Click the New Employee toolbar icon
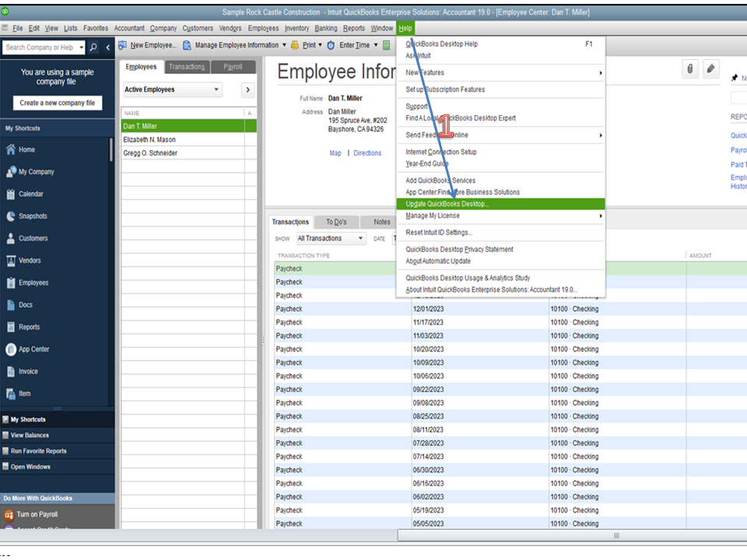The width and height of the screenshot is (747, 560). pos(123,45)
